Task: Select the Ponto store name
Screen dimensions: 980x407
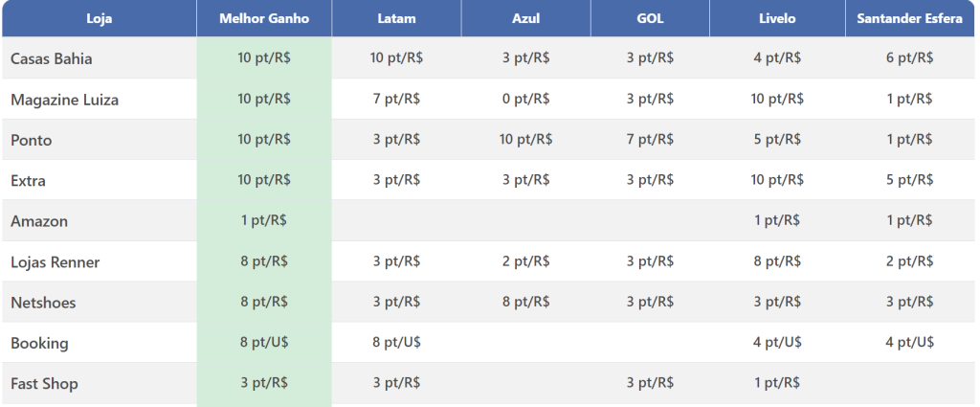Action: [32, 140]
